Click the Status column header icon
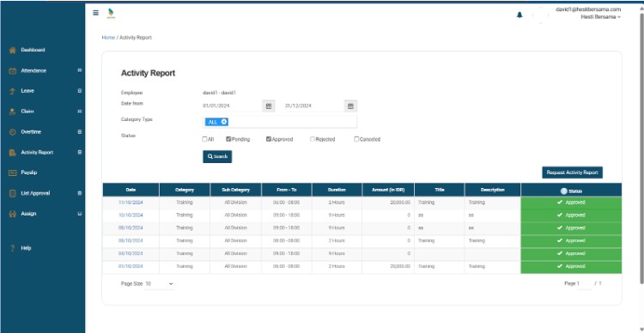Viewport: 644px width, 333px height. [x=563, y=191]
